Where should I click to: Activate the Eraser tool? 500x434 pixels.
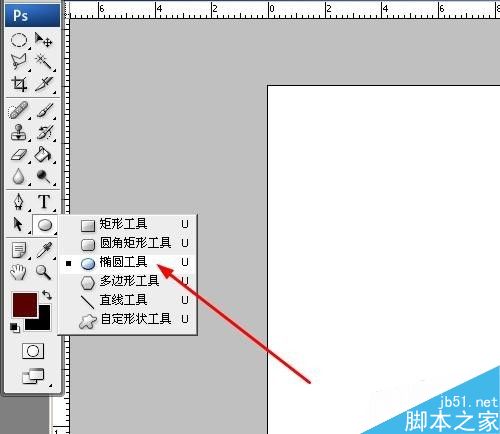[x=19, y=154]
